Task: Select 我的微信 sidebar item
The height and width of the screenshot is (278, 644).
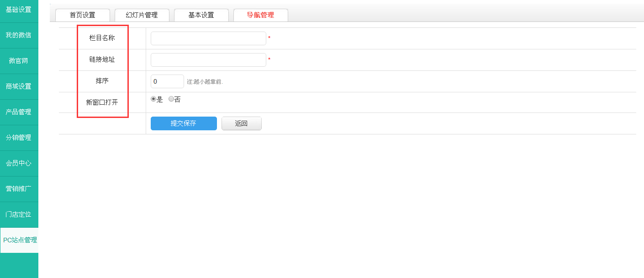Action: (x=19, y=35)
